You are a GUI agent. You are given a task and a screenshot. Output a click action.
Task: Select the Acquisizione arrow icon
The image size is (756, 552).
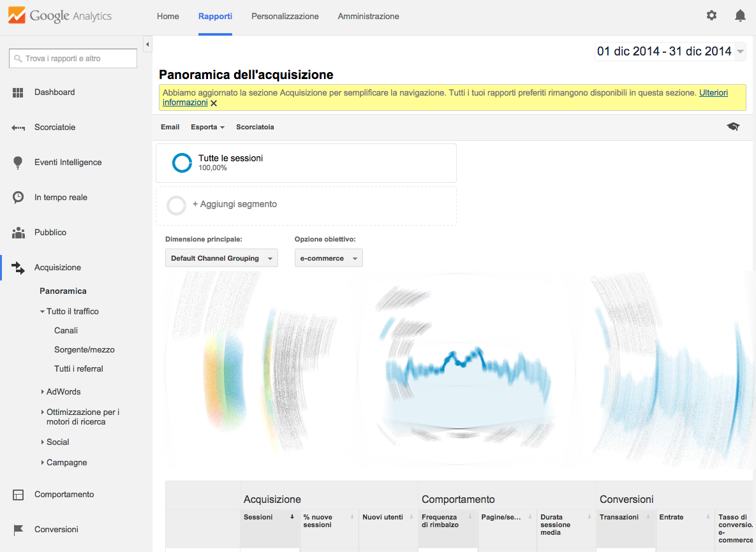[18, 267]
